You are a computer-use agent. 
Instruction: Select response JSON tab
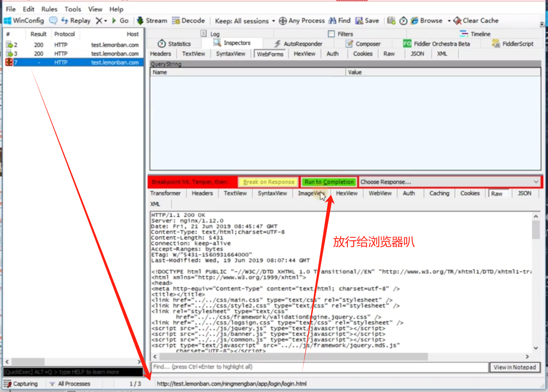pyautogui.click(x=525, y=193)
